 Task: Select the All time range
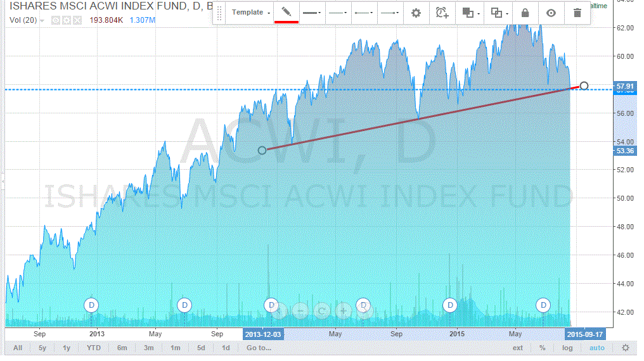point(18,348)
